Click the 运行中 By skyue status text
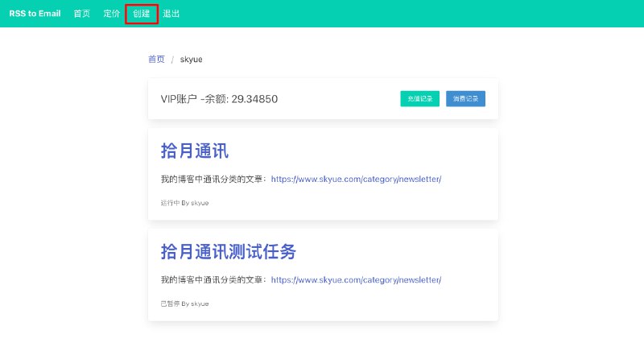 [184, 203]
